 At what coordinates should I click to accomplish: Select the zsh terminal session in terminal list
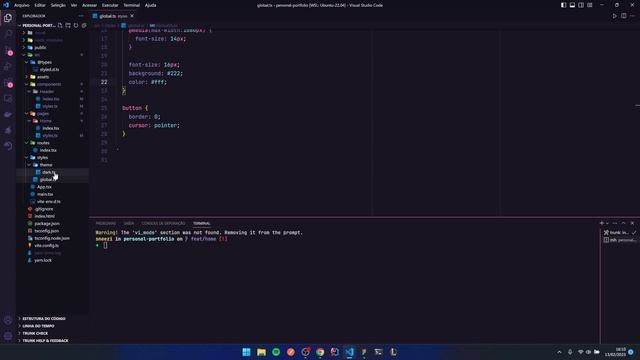[x=620, y=240]
